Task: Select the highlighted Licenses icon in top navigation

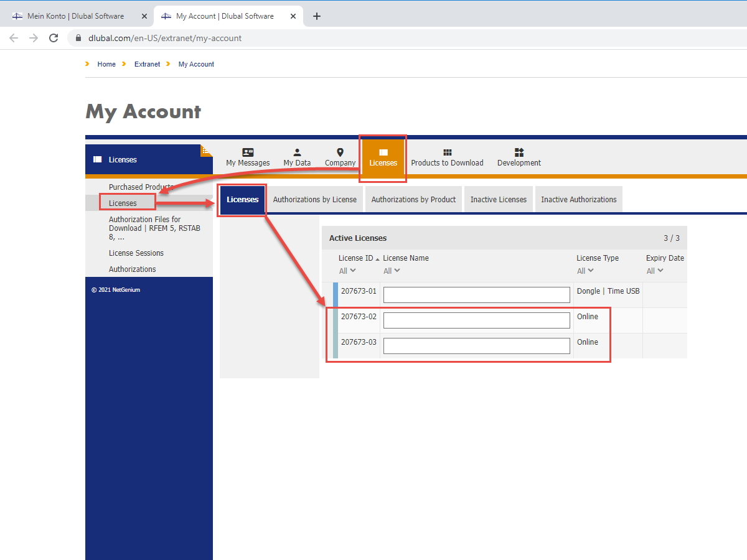Action: pos(382,151)
